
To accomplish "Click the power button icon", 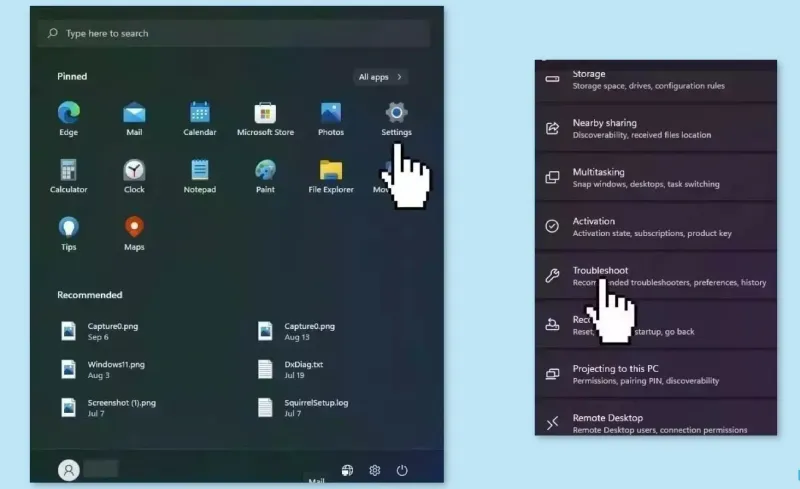I will click(x=402, y=470).
